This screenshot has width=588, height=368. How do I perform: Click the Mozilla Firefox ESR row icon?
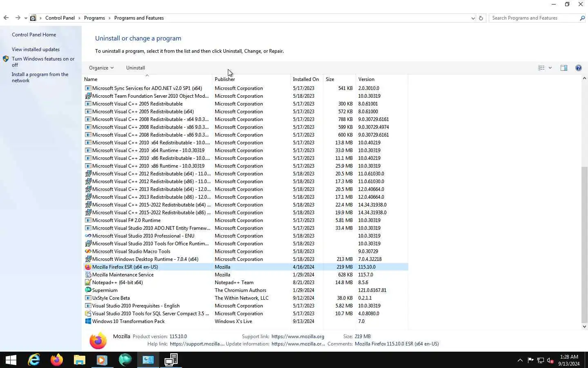pos(88,267)
